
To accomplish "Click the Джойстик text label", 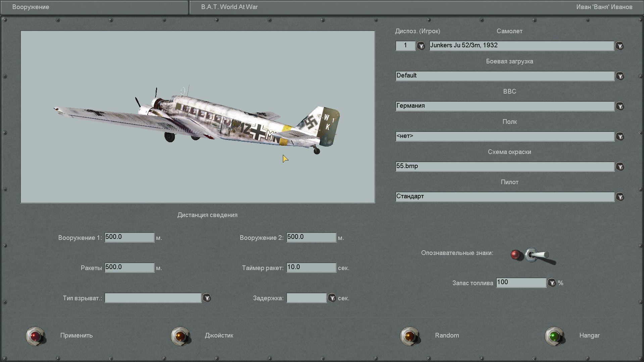I will click(219, 335).
